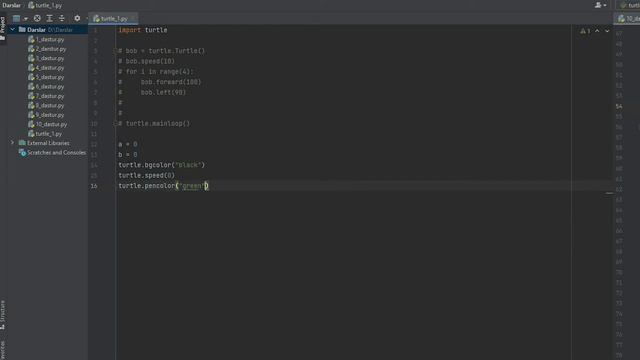The height and width of the screenshot is (360, 640).
Task: Expand all nodes in project tree
Action: point(49,18)
